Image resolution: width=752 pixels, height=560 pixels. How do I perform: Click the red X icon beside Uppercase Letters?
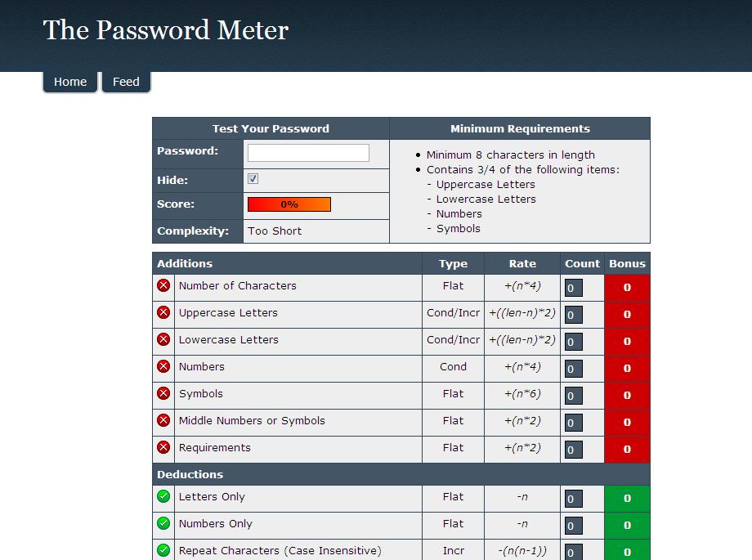pyautogui.click(x=163, y=312)
